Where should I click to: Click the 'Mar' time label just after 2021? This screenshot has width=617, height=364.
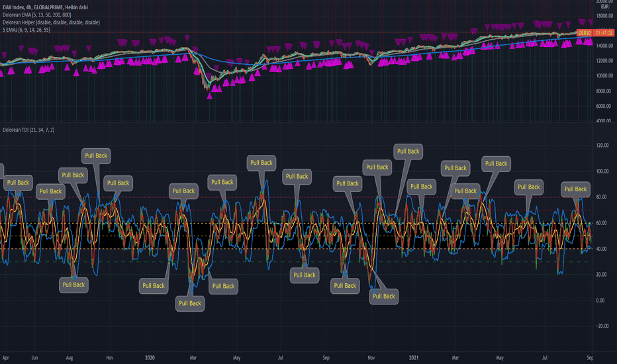[455, 357]
